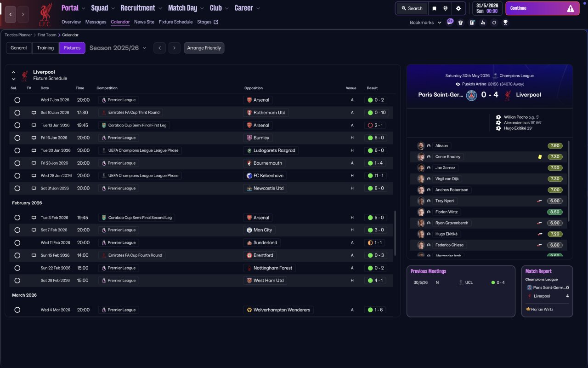Open the Messages tab
588x368 pixels.
96,22
